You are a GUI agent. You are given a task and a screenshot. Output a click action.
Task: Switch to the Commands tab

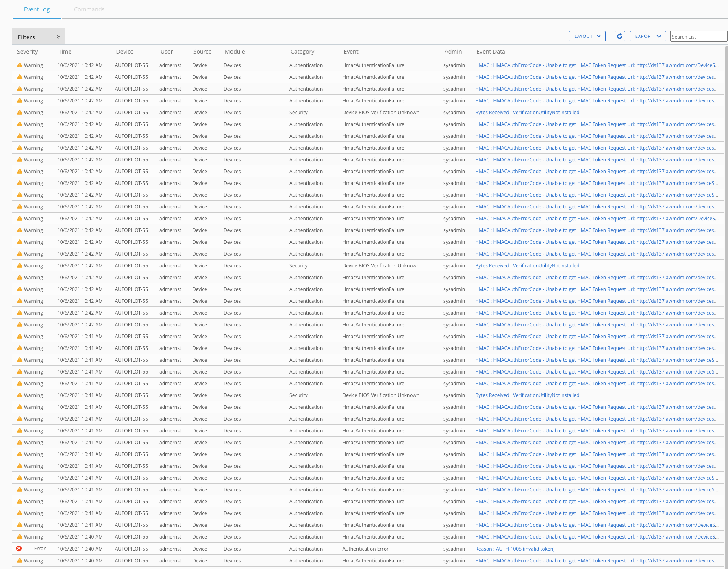[x=89, y=9]
